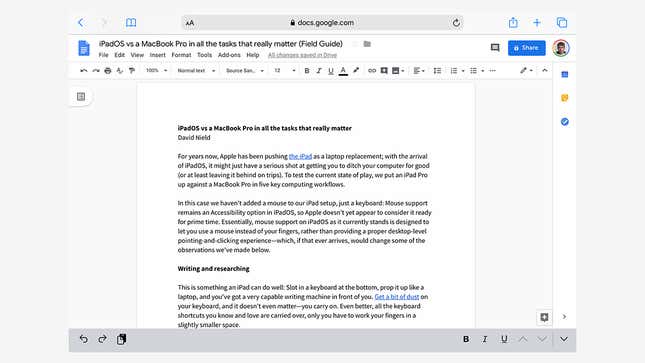Open the View menu
The width and height of the screenshot is (645, 363).
coord(137,55)
